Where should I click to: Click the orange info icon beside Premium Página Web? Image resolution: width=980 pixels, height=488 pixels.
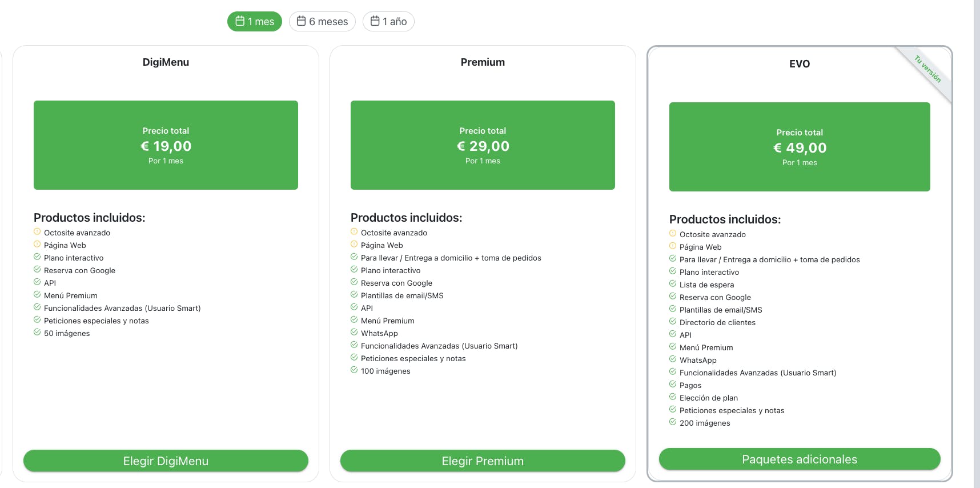pos(354,245)
